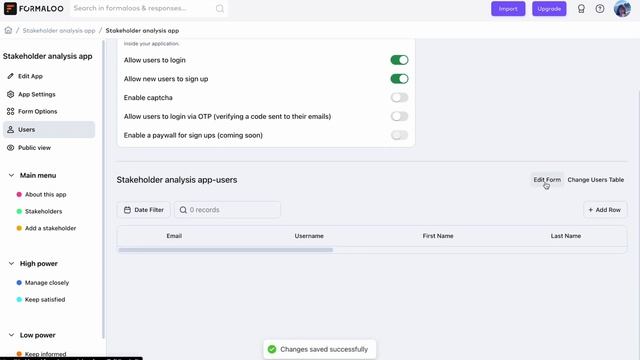The image size is (640, 360).
Task: Open Keep informed menu item
Action: tap(45, 354)
